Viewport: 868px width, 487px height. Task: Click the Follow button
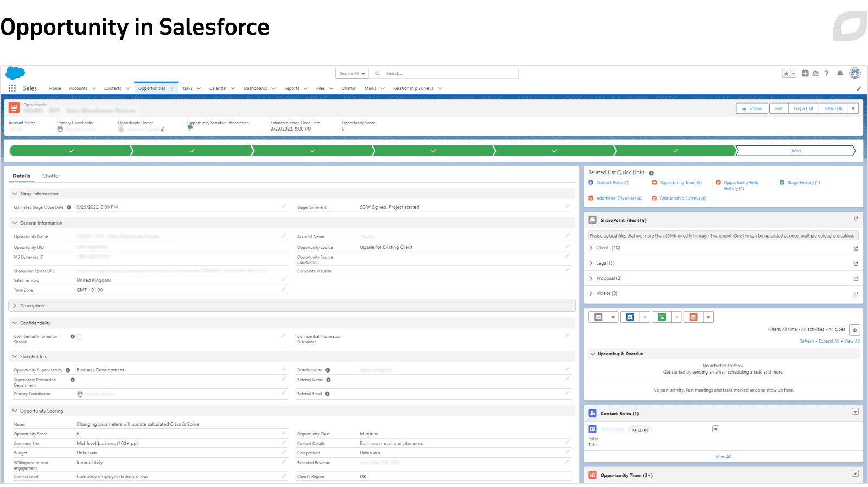point(752,108)
